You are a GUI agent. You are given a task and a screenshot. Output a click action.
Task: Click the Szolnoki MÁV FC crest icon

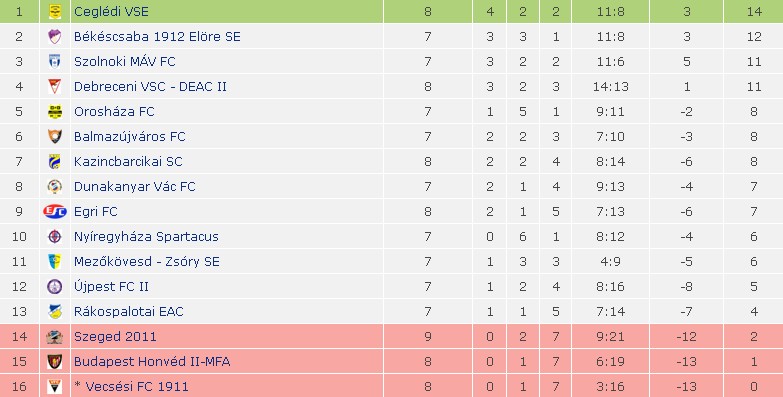click(x=55, y=61)
